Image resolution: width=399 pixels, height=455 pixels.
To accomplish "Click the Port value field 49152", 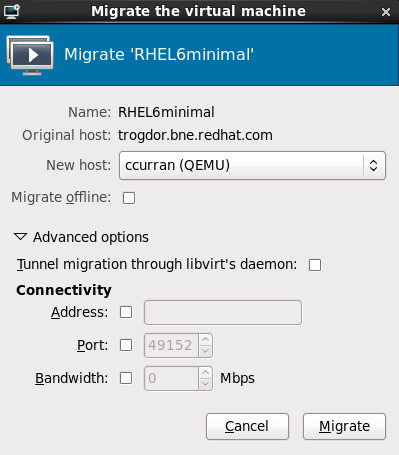I will tap(171, 345).
